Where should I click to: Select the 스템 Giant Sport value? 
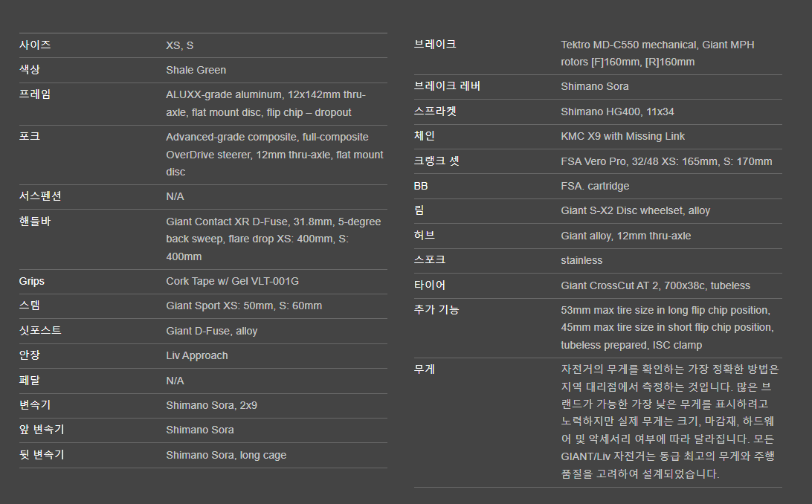[x=244, y=306]
